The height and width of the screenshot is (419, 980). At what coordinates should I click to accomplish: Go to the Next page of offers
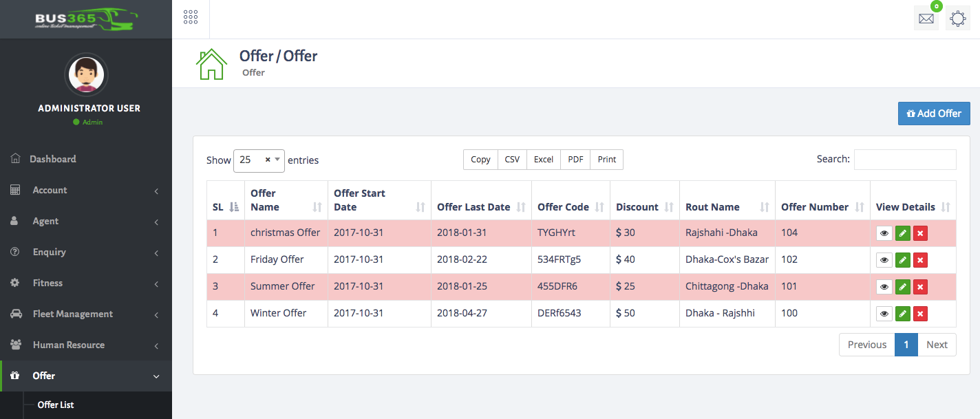(x=937, y=344)
